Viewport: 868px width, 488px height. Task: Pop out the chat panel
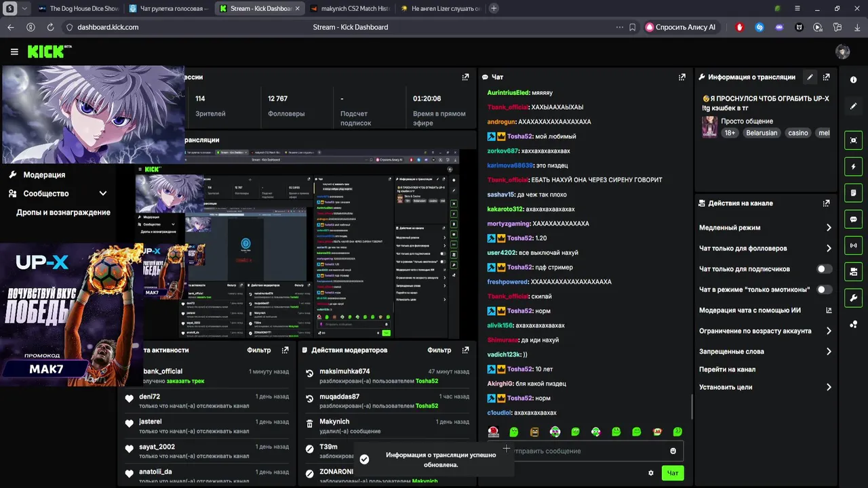682,77
